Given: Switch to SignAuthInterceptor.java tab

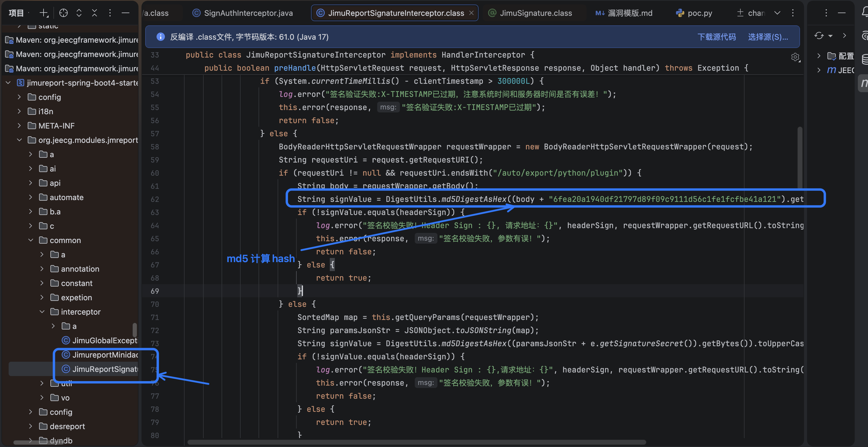Looking at the screenshot, I should (x=243, y=13).
